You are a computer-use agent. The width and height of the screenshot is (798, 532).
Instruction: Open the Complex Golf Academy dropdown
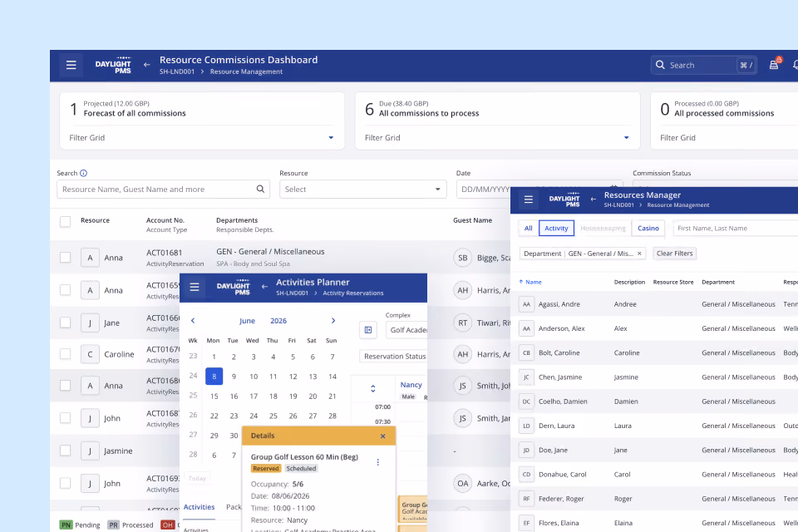pyautogui.click(x=406, y=330)
